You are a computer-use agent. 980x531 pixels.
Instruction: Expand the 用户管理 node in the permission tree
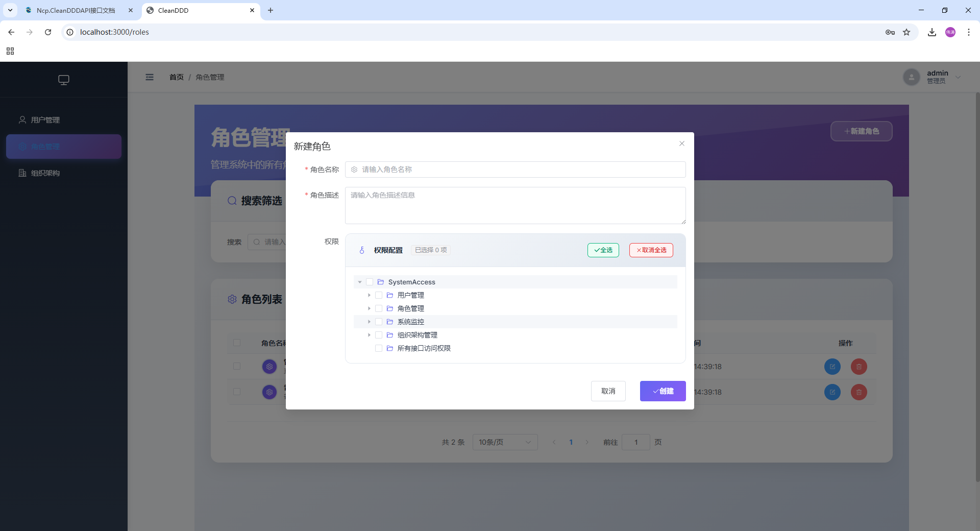369,295
